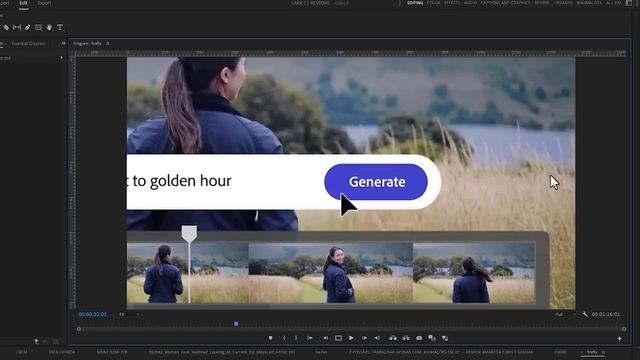Step back one frame

click(x=325, y=338)
